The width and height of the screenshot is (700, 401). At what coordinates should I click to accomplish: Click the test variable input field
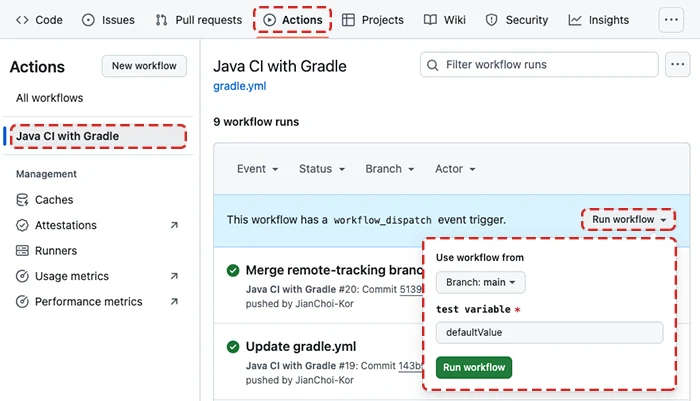tap(549, 332)
